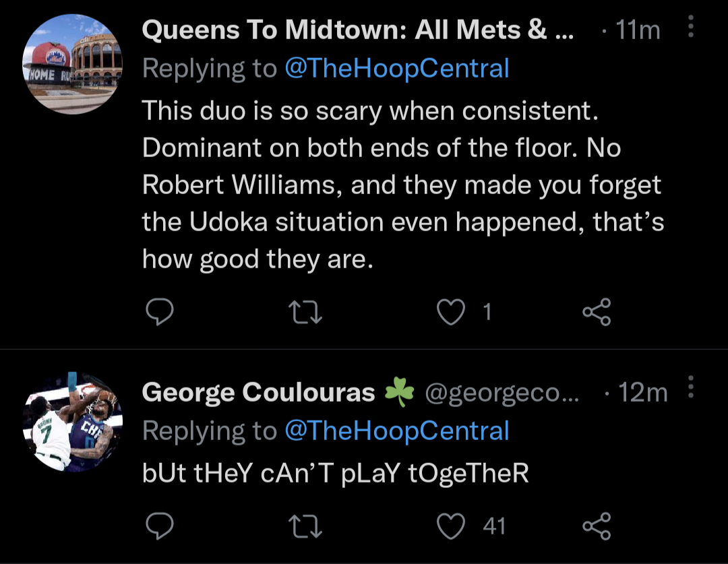
Task: Open @TheHoopCentral link in first reply
Action: pyautogui.click(x=397, y=68)
